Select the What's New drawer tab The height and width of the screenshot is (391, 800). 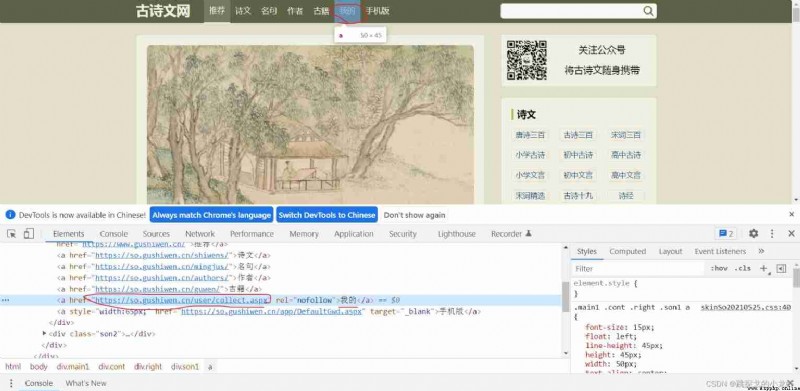pyautogui.click(x=86, y=383)
